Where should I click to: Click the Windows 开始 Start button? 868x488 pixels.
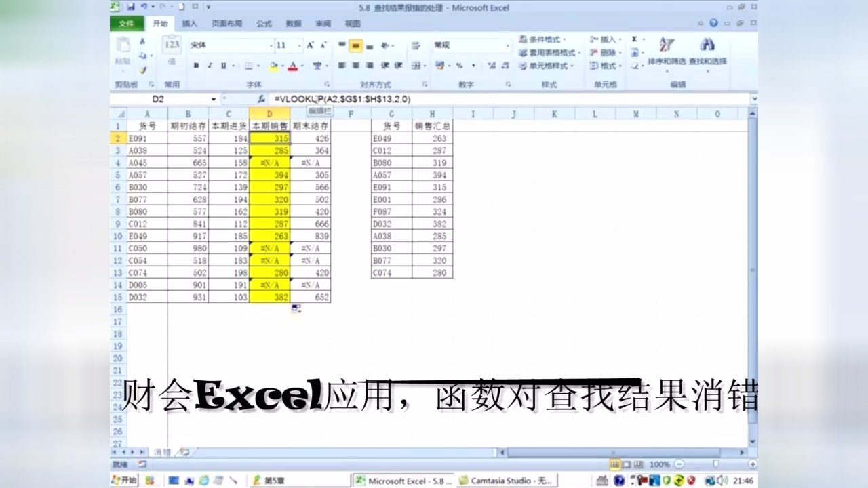click(124, 481)
